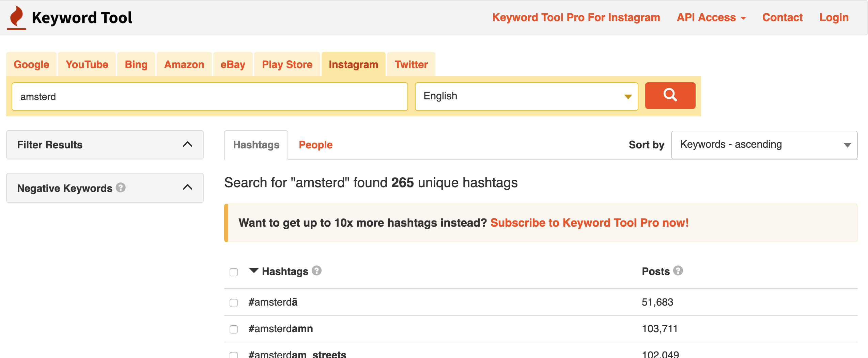
Task: Open the People results tab
Action: coord(315,145)
